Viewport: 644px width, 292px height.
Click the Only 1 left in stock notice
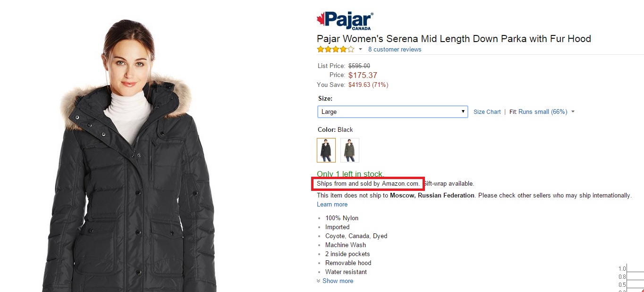click(x=350, y=174)
